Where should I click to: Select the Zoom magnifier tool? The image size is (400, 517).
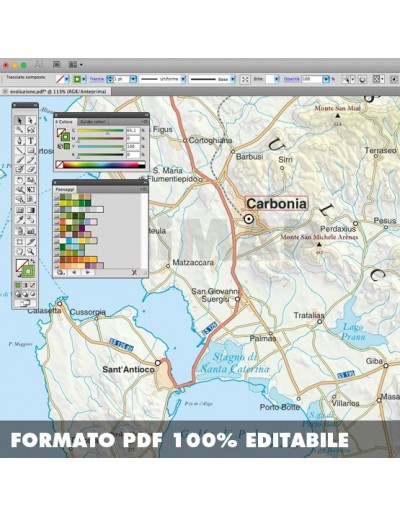point(31,251)
